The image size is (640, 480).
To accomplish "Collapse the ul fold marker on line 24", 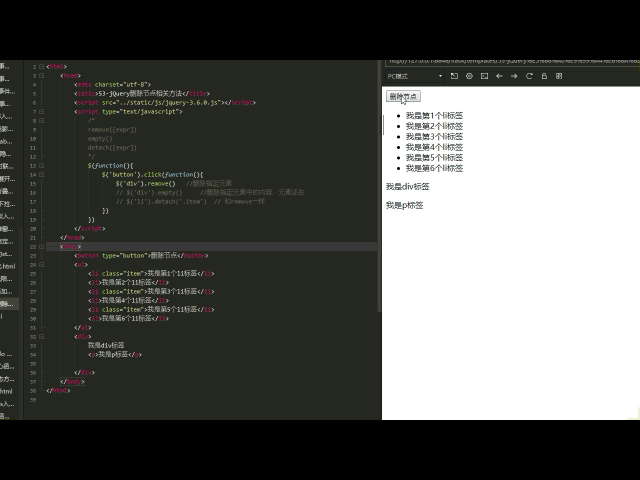I will pos(42,264).
